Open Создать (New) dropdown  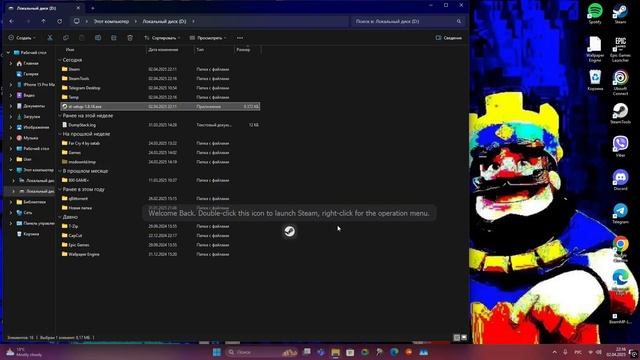point(22,38)
